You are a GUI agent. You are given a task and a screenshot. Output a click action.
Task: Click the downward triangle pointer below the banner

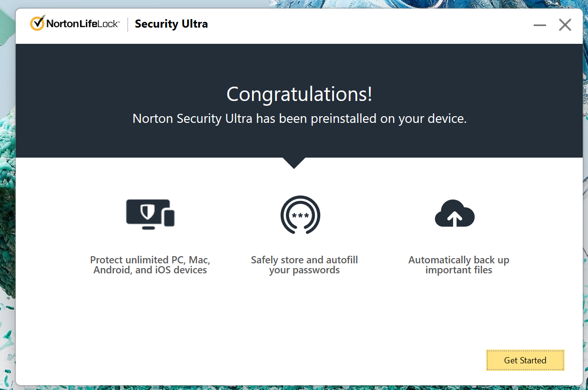[294, 163]
